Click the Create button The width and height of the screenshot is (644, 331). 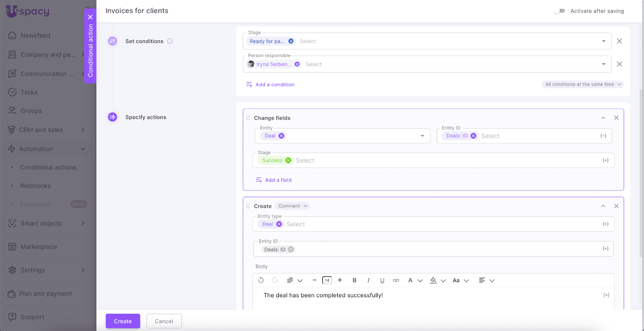(x=123, y=321)
